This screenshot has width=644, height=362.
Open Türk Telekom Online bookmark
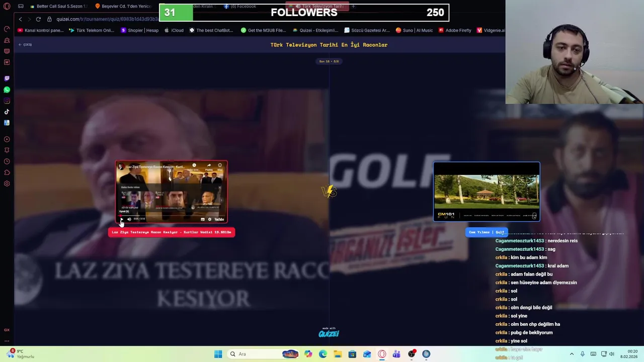pyautogui.click(x=92, y=30)
